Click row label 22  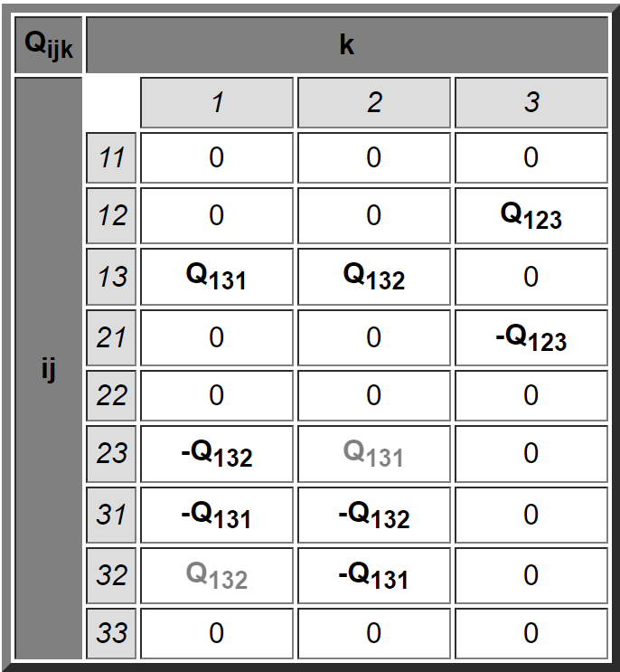coord(111,395)
